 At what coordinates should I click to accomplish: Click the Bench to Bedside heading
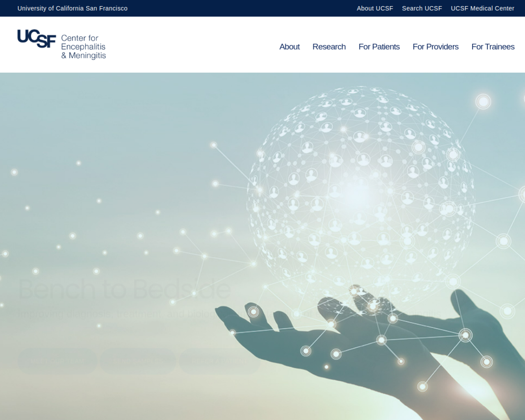[124, 289]
